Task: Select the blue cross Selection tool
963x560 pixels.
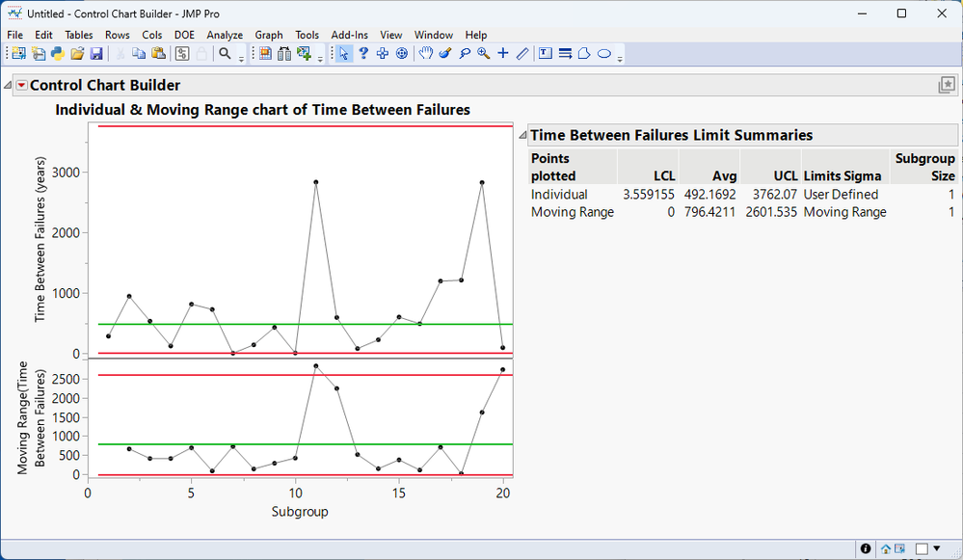Action: 383,53
